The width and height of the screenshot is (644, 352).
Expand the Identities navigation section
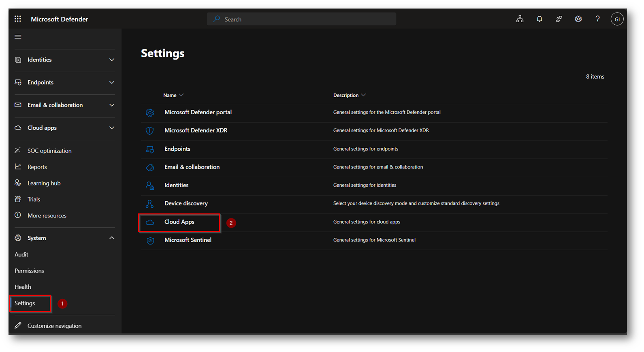[x=64, y=60]
